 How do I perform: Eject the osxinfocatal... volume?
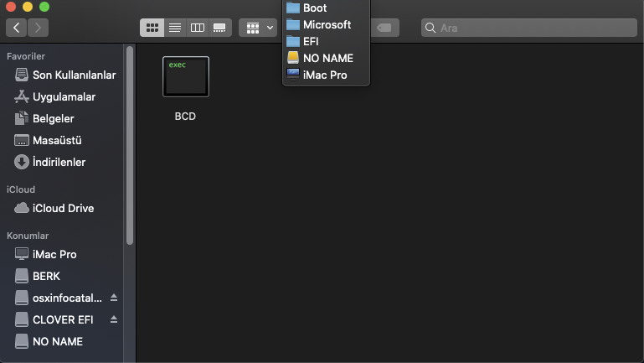click(x=114, y=298)
